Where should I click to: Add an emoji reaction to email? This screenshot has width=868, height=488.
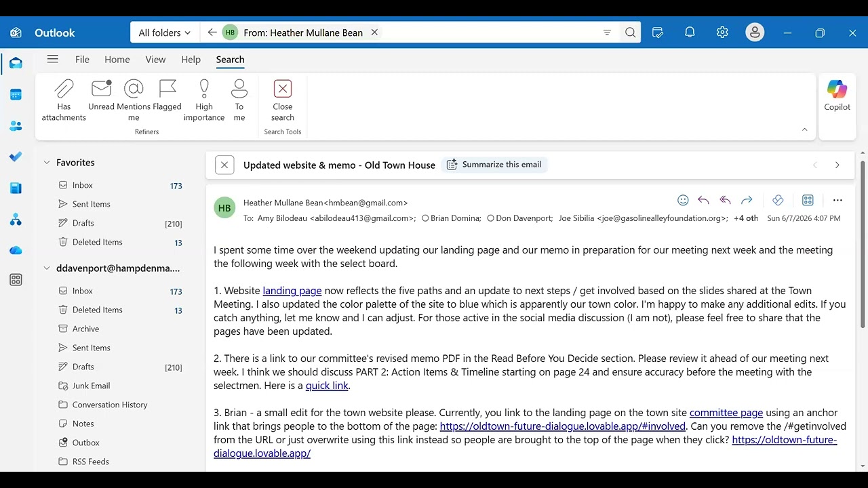pyautogui.click(x=683, y=200)
